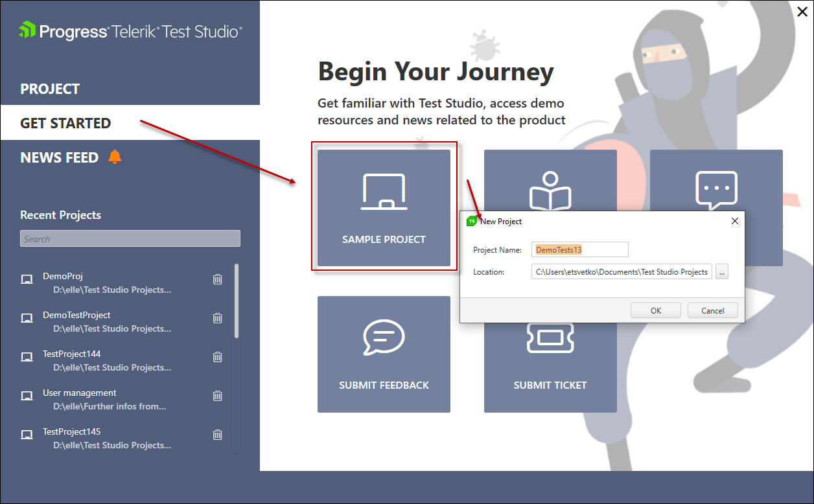Screen dimensions: 814x504
Task: Click Cancel in the New Project dialog
Action: point(713,310)
